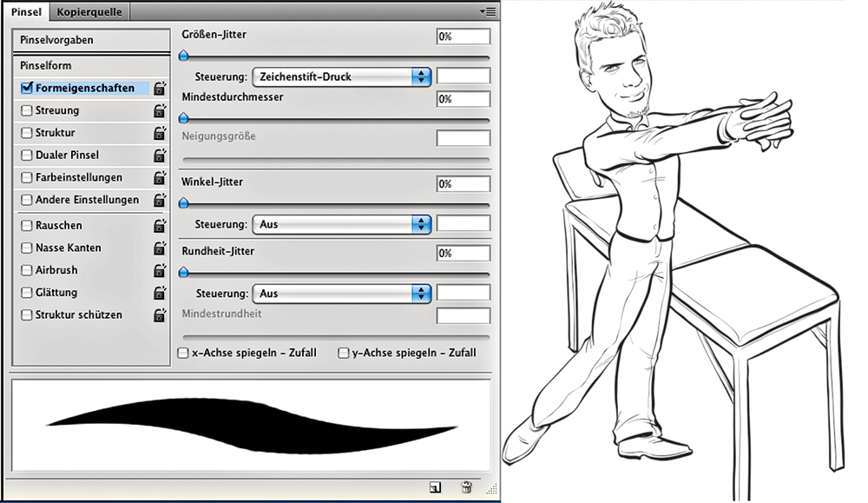This screenshot has width=868, height=503.
Task: Enable the Nasse Kanten checkbox
Action: point(27,248)
